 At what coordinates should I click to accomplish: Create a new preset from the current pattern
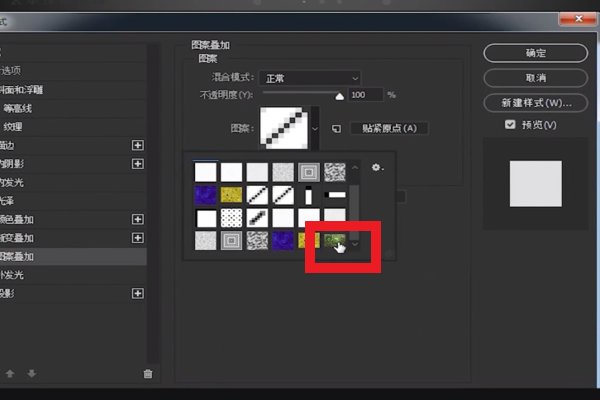[336, 129]
